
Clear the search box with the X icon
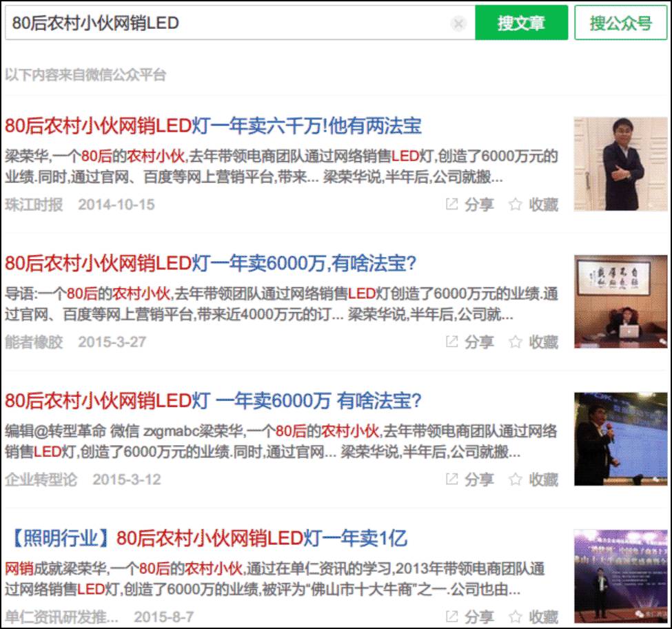[458, 23]
